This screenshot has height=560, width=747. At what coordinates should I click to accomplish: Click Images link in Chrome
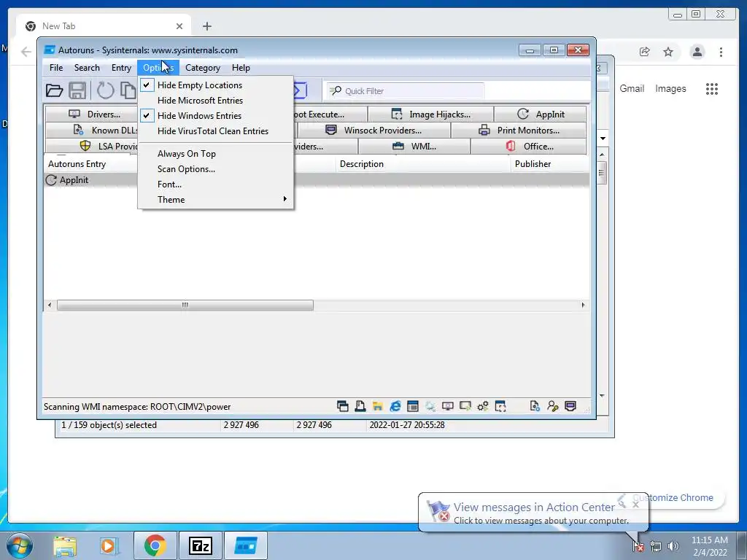[670, 88]
